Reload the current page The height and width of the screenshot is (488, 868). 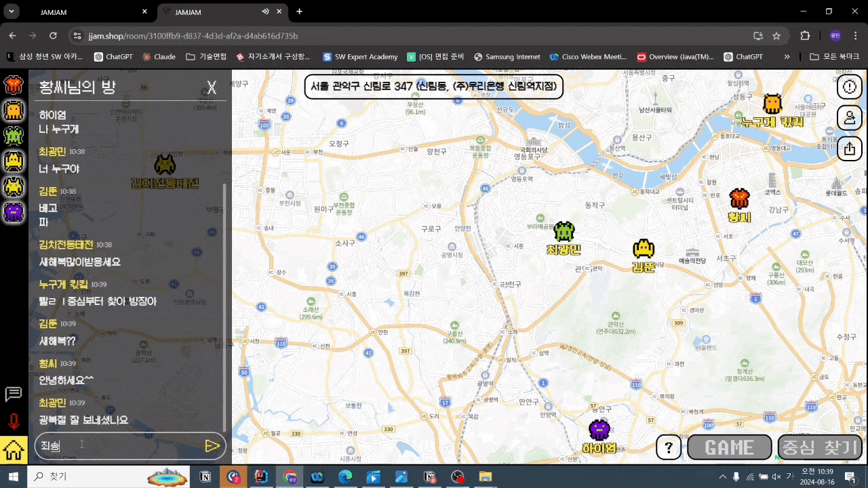[54, 35]
